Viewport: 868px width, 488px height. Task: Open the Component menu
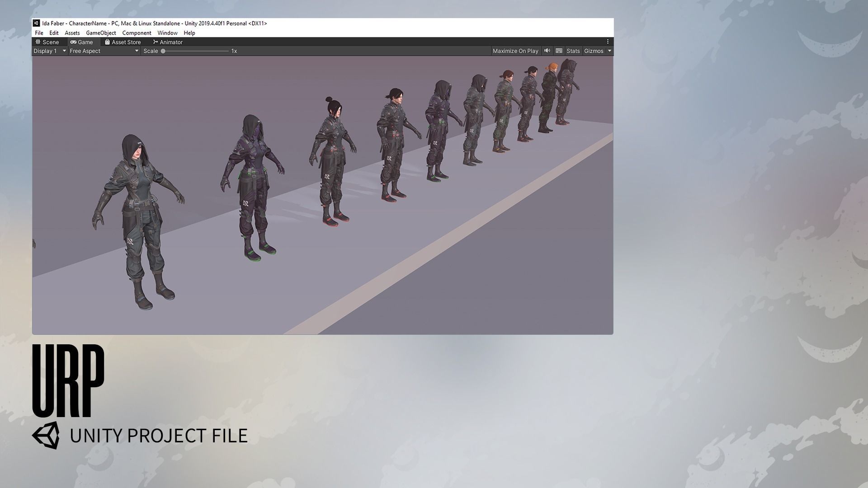[137, 33]
